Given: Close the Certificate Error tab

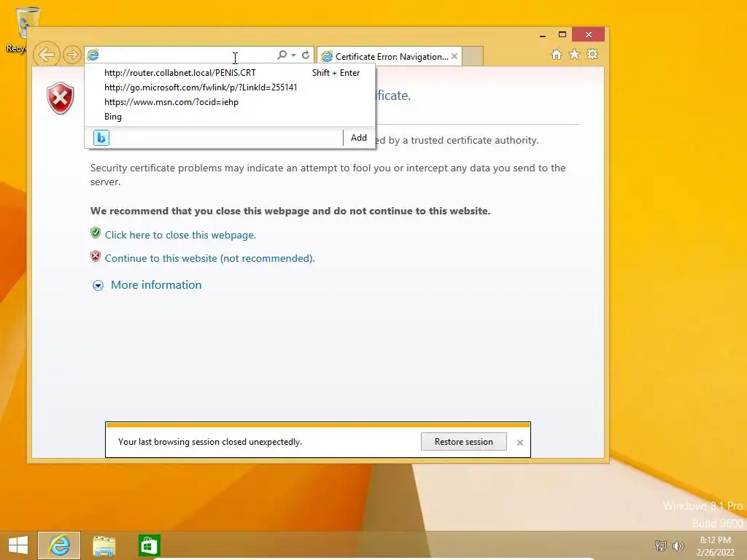Looking at the screenshot, I should (x=454, y=56).
